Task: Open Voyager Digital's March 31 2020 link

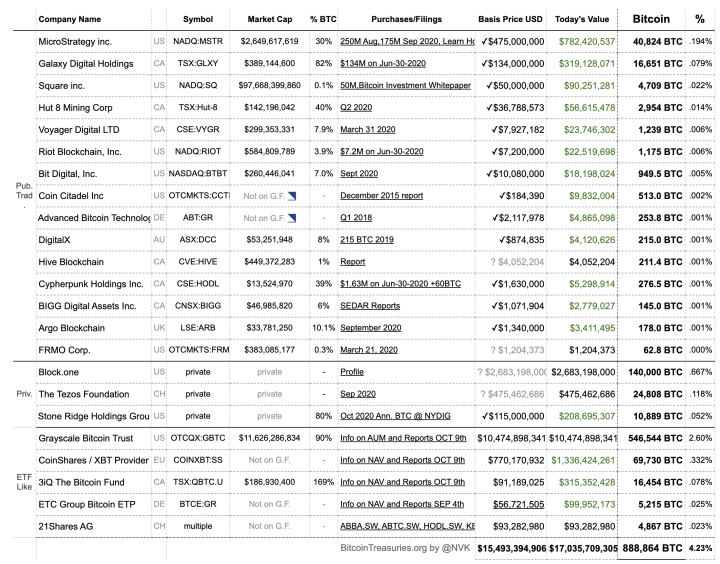Action: [x=369, y=129]
